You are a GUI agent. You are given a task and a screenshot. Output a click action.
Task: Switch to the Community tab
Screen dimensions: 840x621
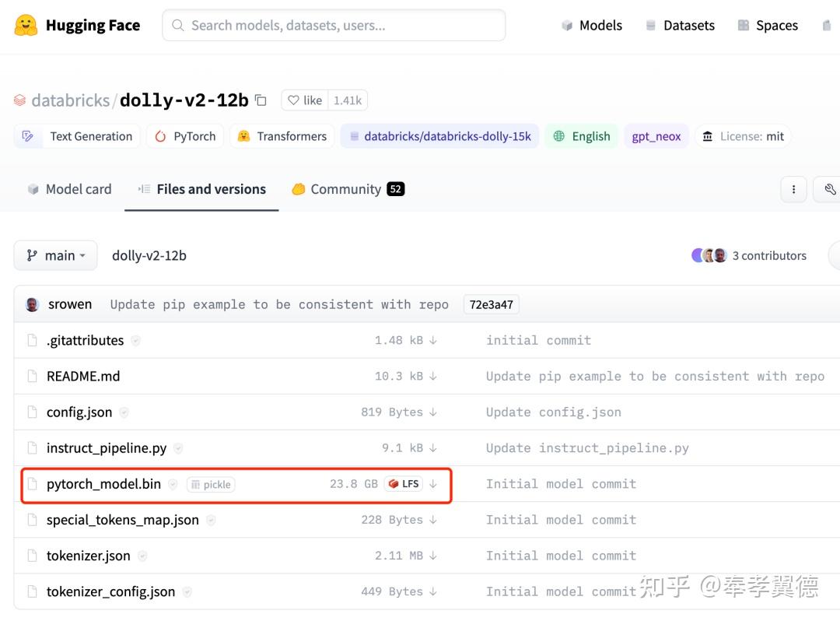(x=348, y=189)
